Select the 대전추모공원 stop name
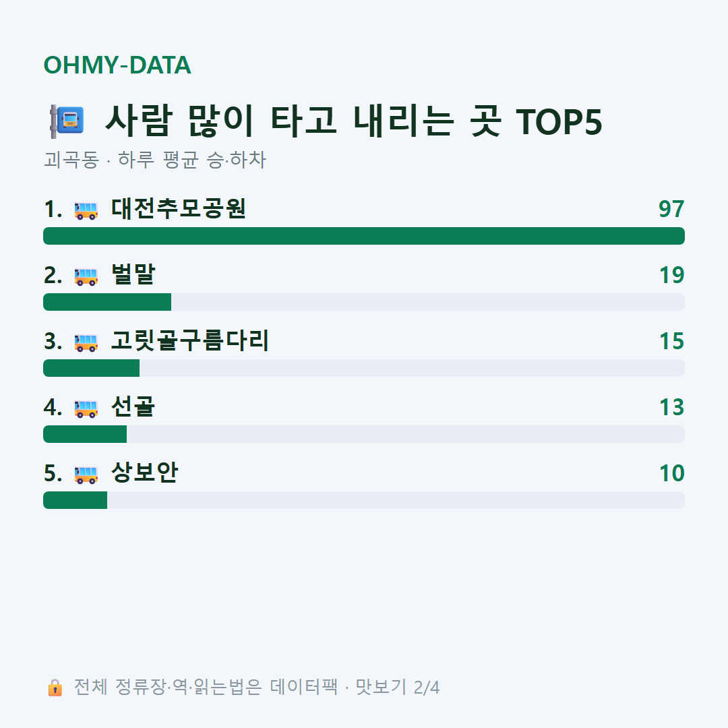728x728 pixels. (178, 208)
